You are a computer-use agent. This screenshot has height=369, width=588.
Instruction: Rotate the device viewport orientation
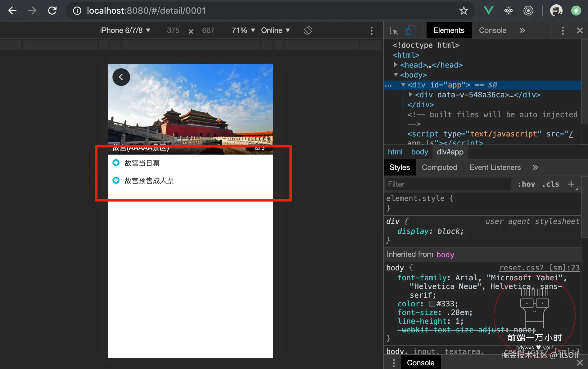pyautogui.click(x=308, y=30)
